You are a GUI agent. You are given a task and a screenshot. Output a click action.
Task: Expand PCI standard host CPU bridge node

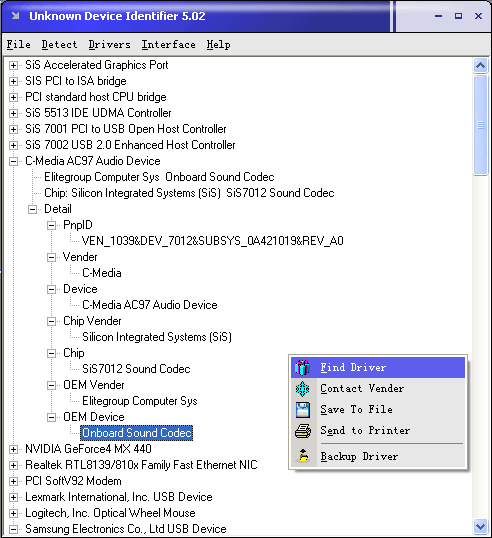click(13, 97)
